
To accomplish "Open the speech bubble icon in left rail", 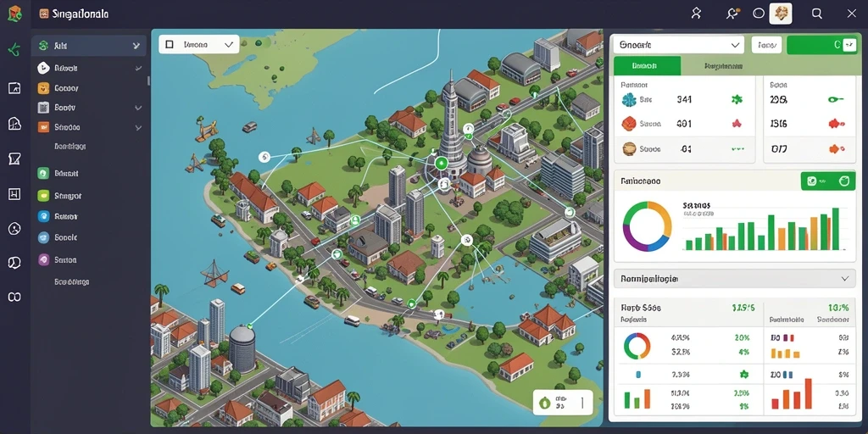I will click(x=14, y=263).
